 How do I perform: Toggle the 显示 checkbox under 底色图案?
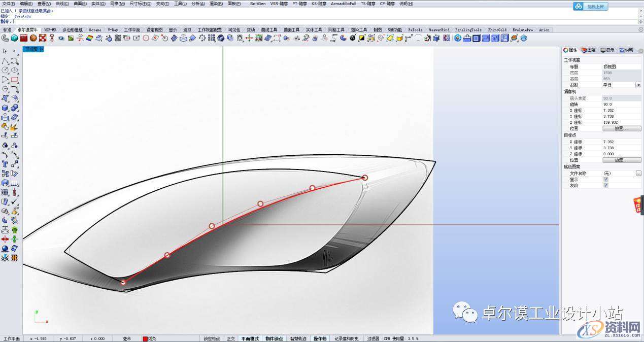point(605,179)
